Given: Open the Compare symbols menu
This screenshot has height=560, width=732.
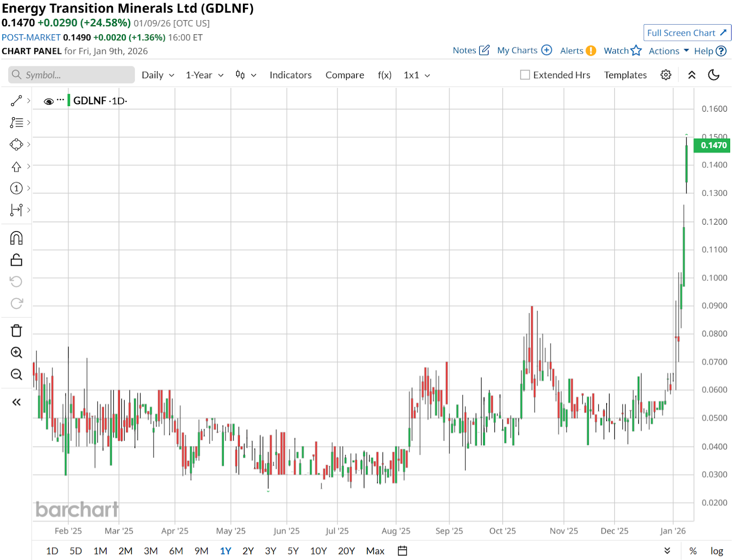Looking at the screenshot, I should pos(345,75).
